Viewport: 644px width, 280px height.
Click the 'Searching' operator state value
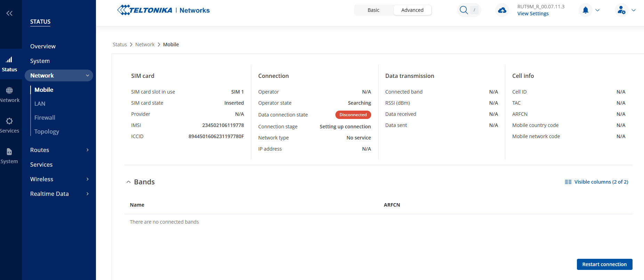[359, 103]
